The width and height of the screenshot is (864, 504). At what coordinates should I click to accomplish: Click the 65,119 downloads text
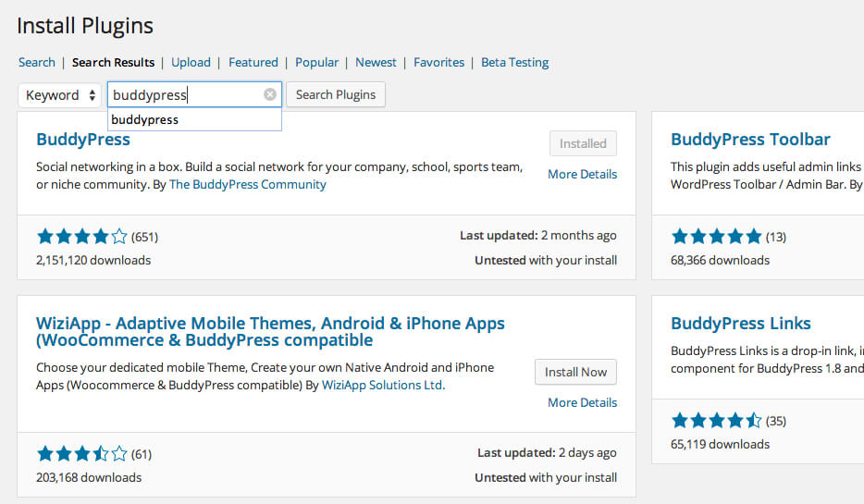[x=720, y=444]
